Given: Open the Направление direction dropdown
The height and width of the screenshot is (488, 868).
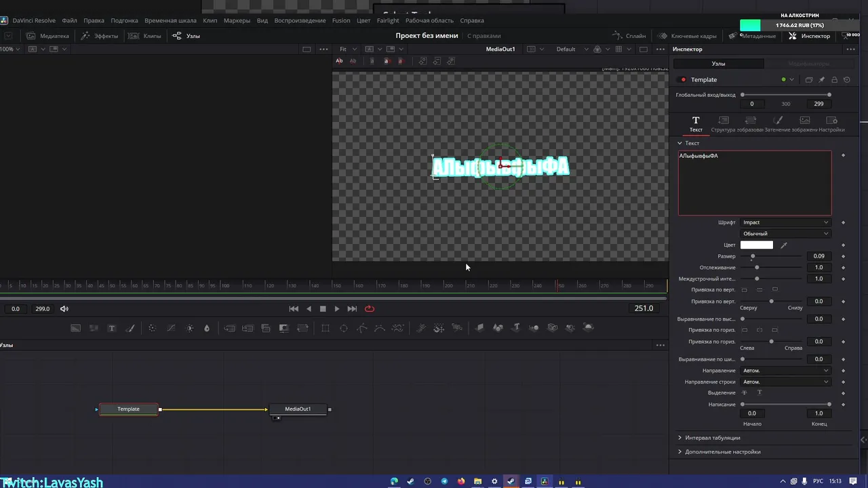Looking at the screenshot, I should coord(785,371).
